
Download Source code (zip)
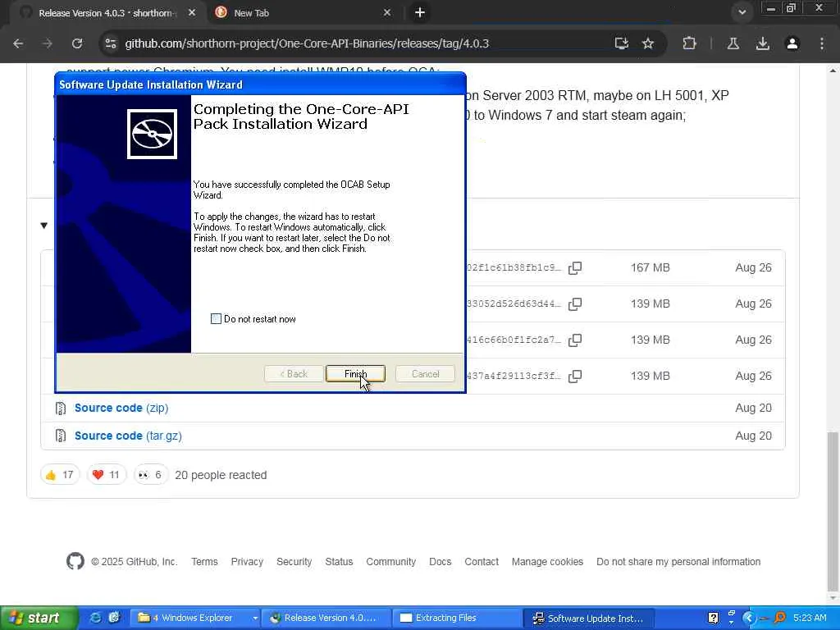[121, 408]
